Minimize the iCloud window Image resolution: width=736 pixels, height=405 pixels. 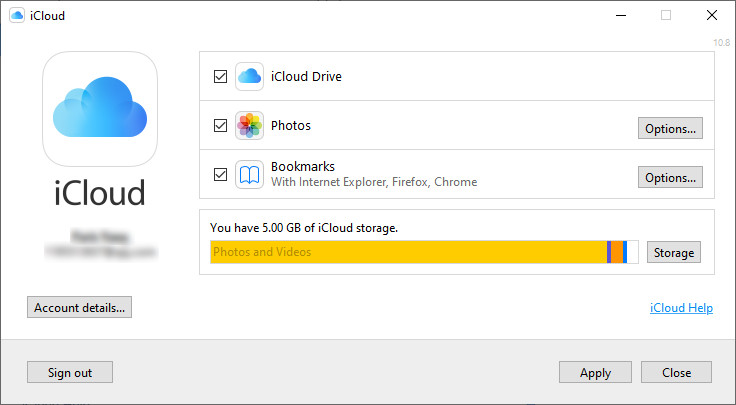click(621, 15)
